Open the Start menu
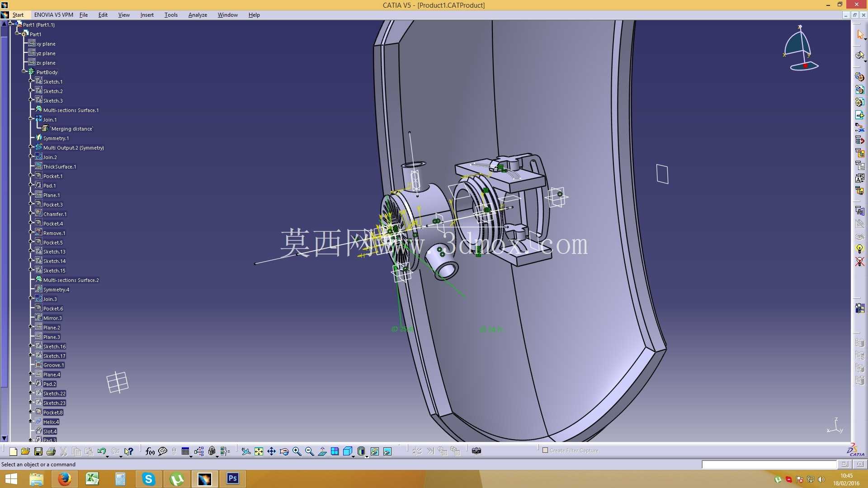This screenshot has height=488, width=868. point(18,15)
